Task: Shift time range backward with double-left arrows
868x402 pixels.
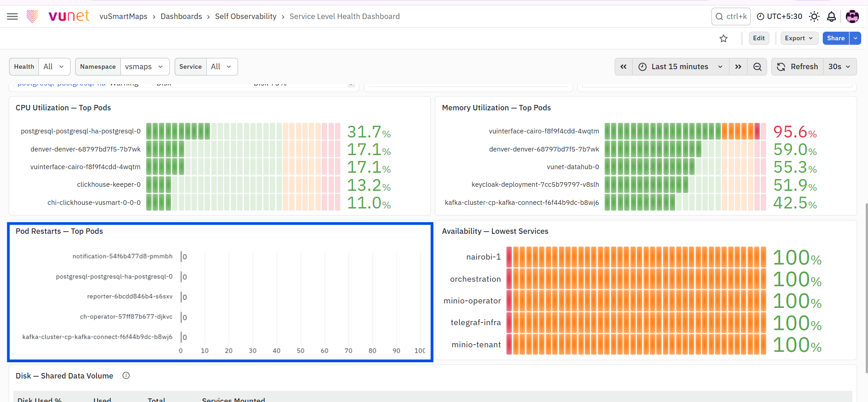Action: (624, 67)
